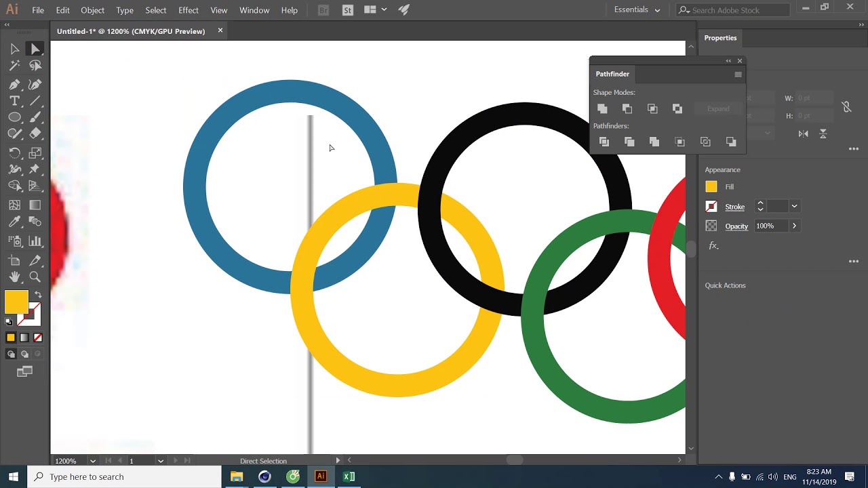Select the Perspective Grid tool
Viewport: 868px width, 488px height.
[35, 186]
